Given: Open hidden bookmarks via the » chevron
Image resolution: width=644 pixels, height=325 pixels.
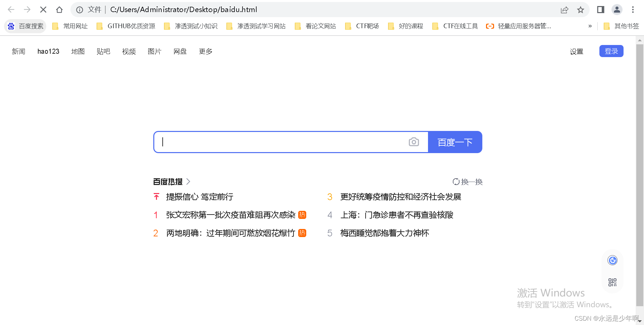Looking at the screenshot, I should (x=590, y=26).
